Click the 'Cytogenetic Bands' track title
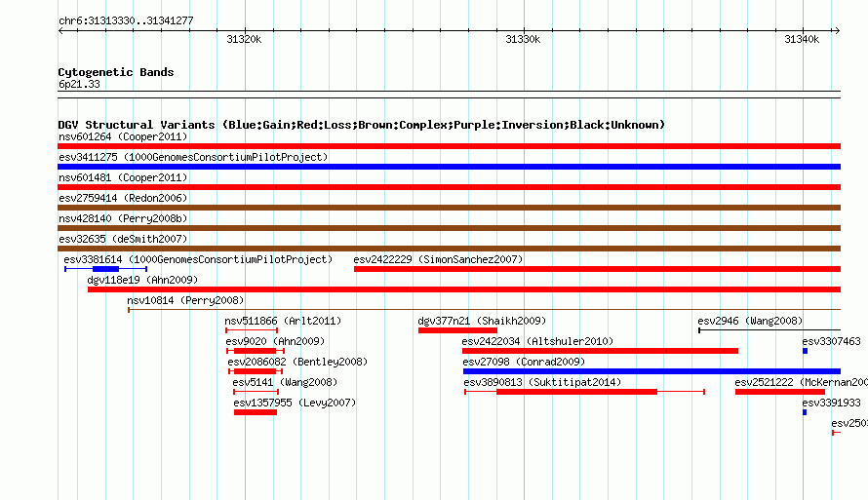 coord(116,72)
